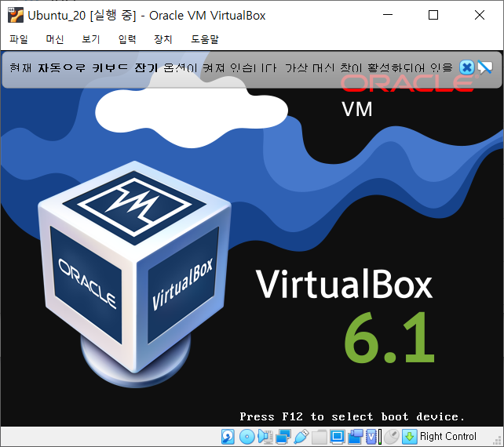
Task: Open the 보기 menu
Action: pyautogui.click(x=91, y=39)
